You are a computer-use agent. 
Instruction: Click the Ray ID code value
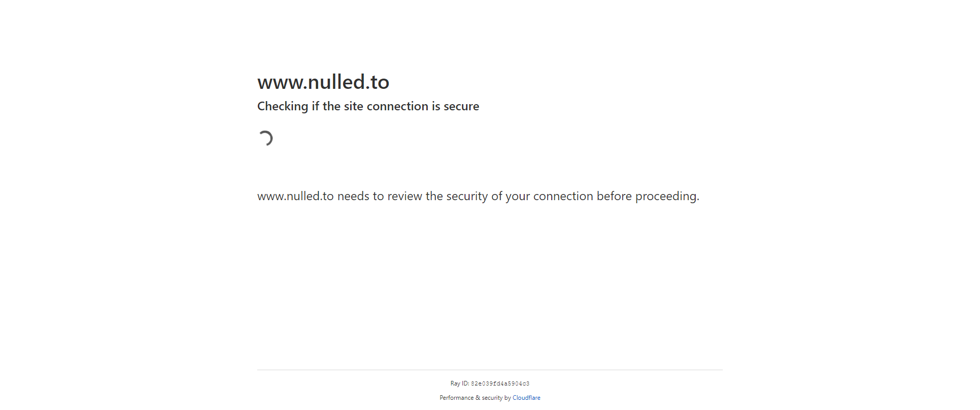pyautogui.click(x=500, y=383)
